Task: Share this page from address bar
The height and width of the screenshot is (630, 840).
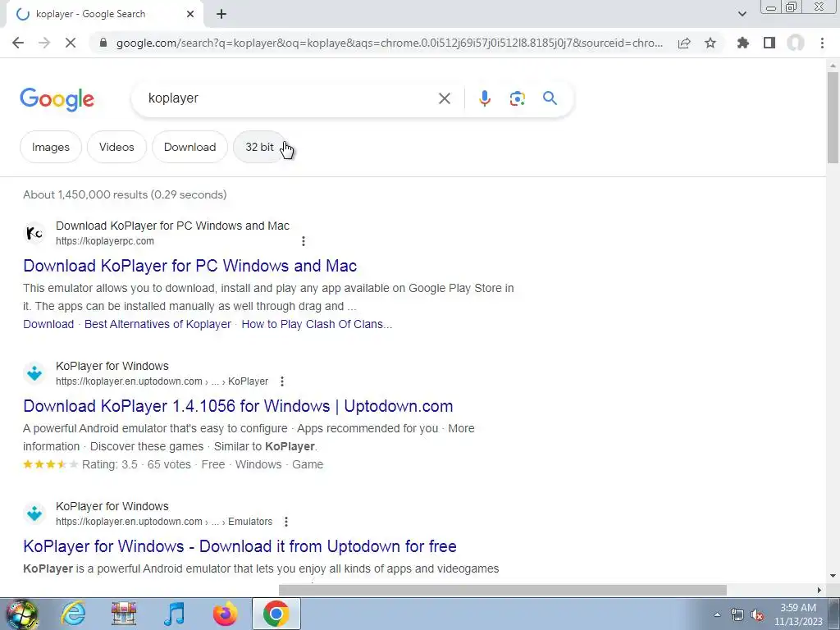Action: [x=684, y=43]
